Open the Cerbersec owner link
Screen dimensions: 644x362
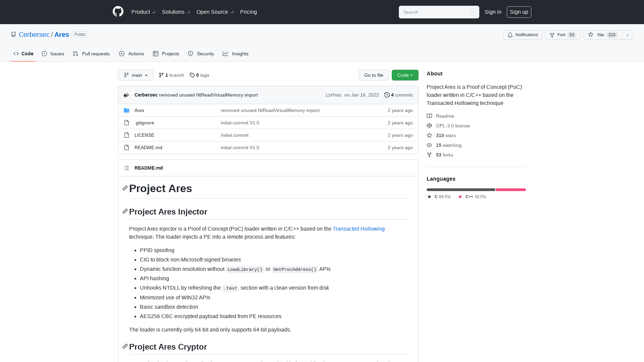click(34, 35)
